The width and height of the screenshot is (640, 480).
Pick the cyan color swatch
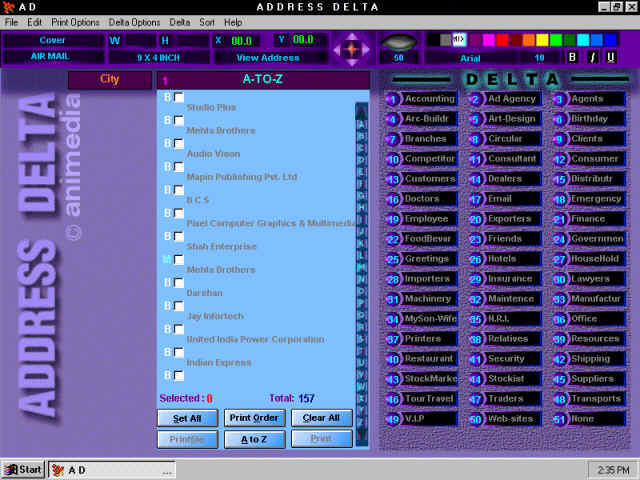[583, 40]
